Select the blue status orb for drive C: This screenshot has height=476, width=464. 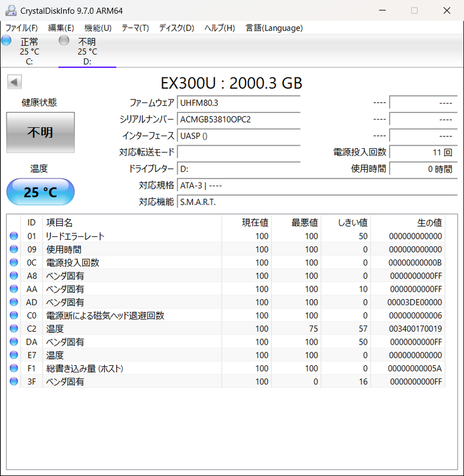(6, 40)
